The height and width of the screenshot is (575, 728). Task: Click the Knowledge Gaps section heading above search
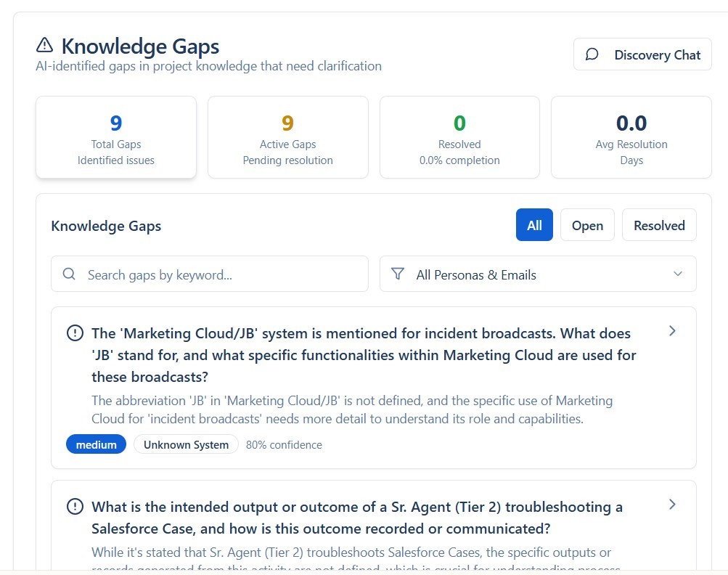(106, 226)
